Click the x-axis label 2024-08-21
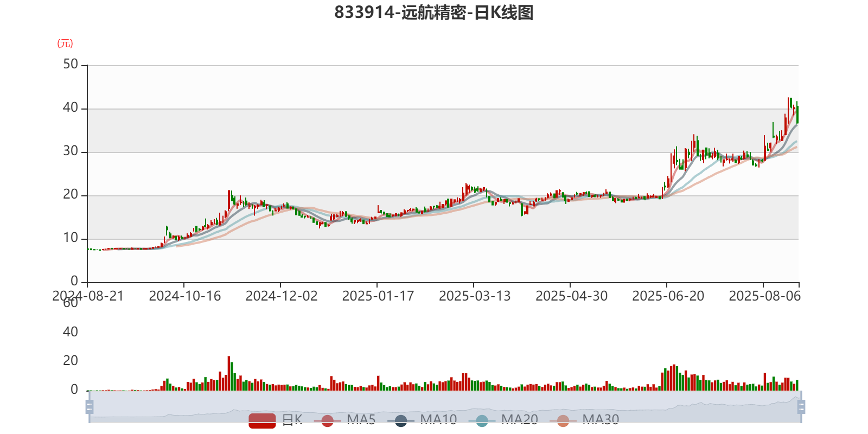Screen dimensions: 868x434 point(88,296)
